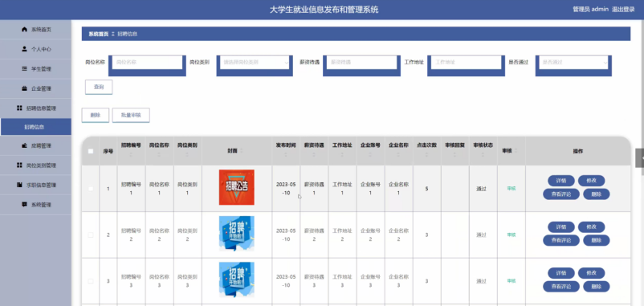Click the briefcase icon beside 企业管理
The image size is (644, 306).
tap(24, 88)
